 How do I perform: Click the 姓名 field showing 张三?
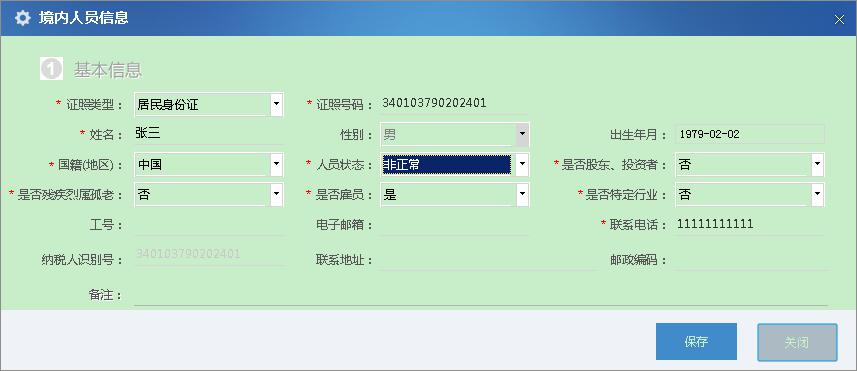(x=209, y=134)
